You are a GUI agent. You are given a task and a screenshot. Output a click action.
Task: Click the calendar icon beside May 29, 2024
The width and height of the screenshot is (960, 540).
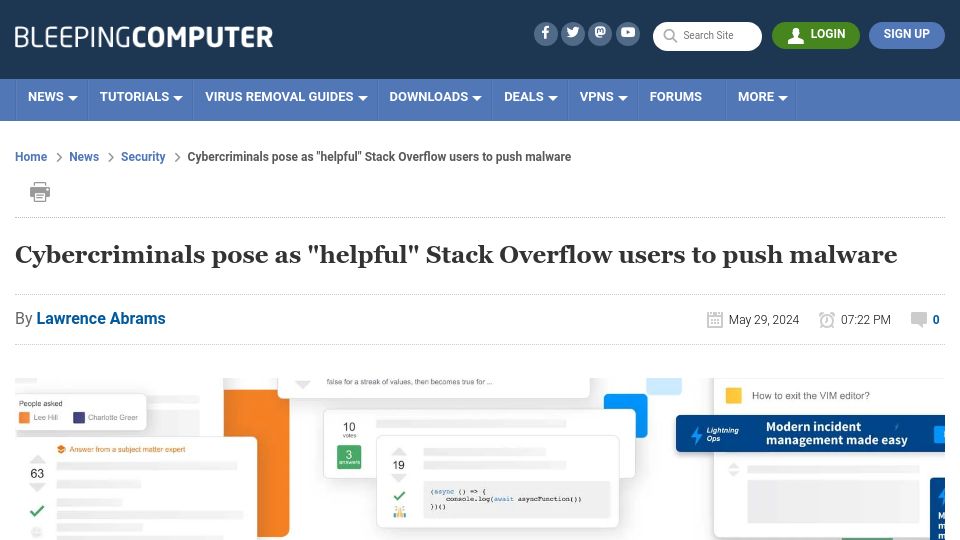(714, 320)
